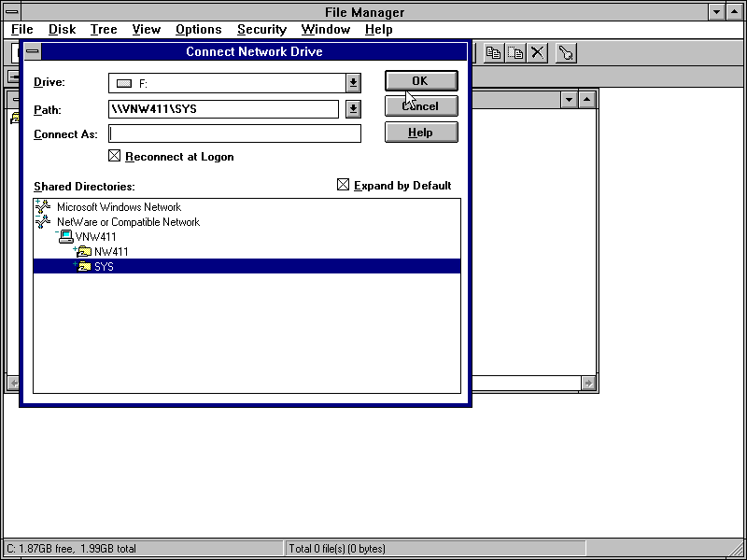The width and height of the screenshot is (747, 560).
Task: Toggle the Expand by Default checkbox
Action: click(343, 185)
